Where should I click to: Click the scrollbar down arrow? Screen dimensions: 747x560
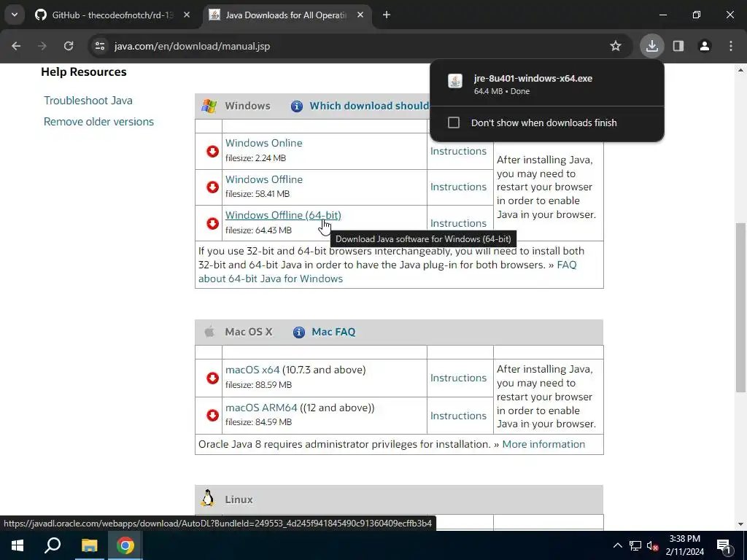click(740, 524)
